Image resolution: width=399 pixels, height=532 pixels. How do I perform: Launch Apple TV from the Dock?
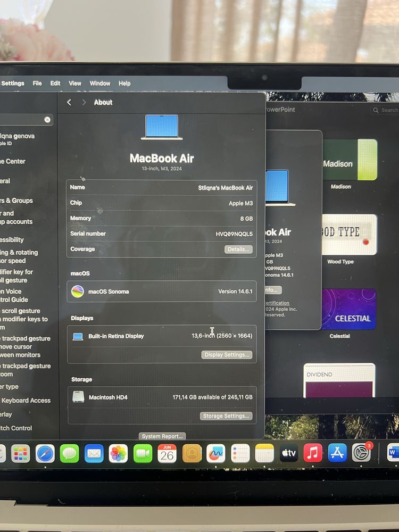[x=289, y=453]
